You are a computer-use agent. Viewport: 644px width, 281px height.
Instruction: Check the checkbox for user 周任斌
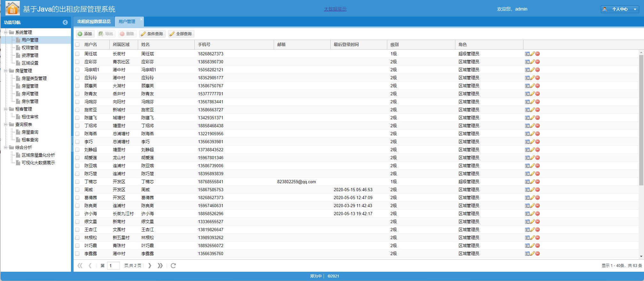(x=77, y=54)
